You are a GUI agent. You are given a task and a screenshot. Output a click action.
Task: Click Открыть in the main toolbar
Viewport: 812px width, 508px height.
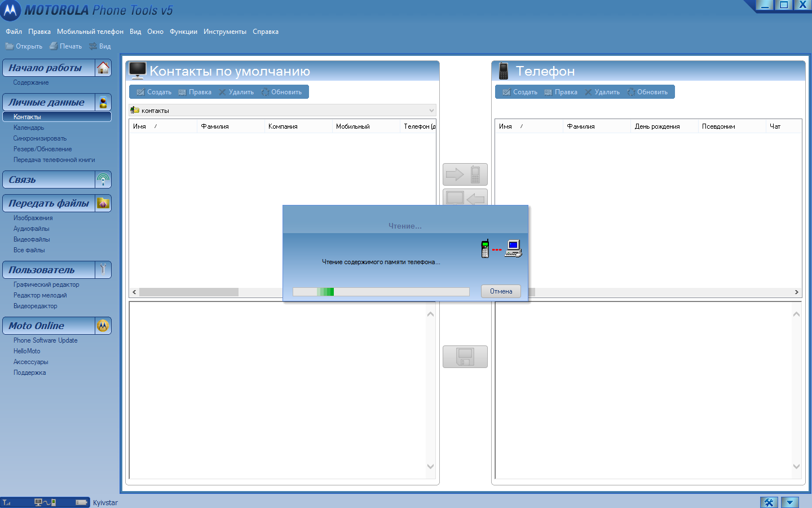point(24,46)
